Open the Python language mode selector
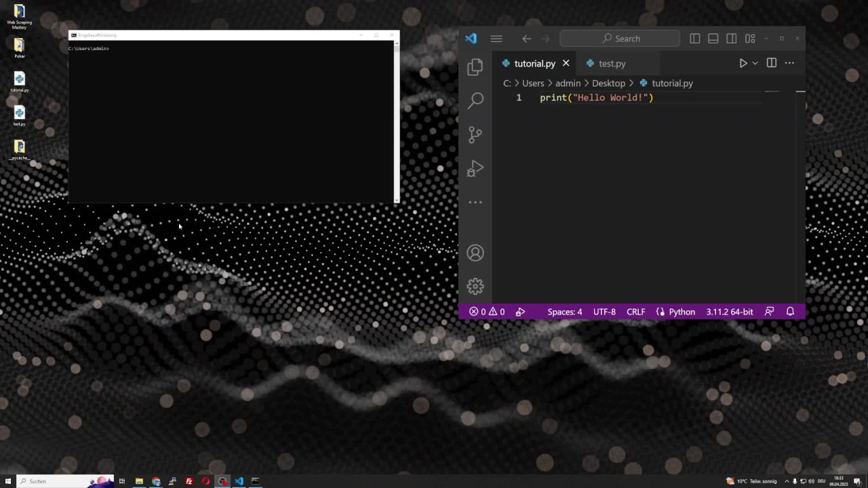 pos(682,312)
